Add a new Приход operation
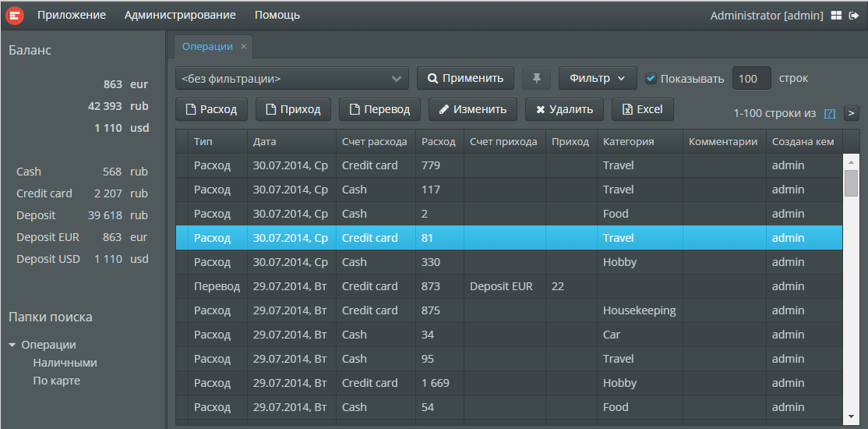 tap(293, 109)
